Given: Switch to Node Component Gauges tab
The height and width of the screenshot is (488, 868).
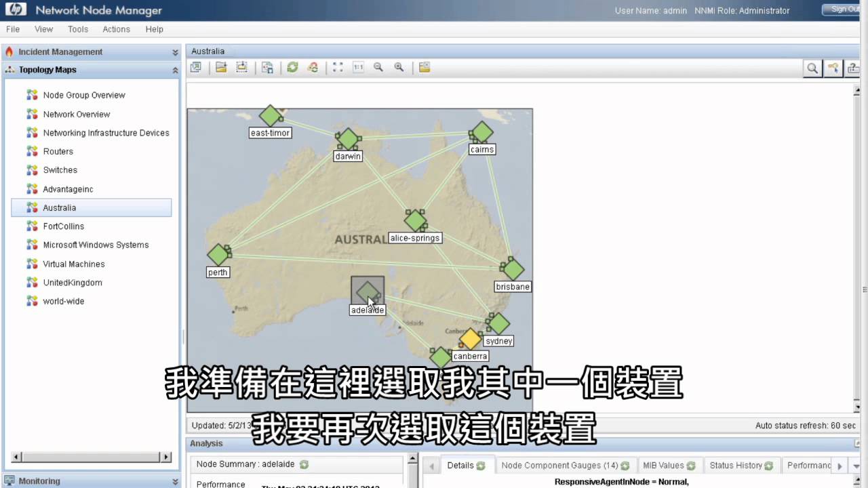Looking at the screenshot, I should click(565, 466).
